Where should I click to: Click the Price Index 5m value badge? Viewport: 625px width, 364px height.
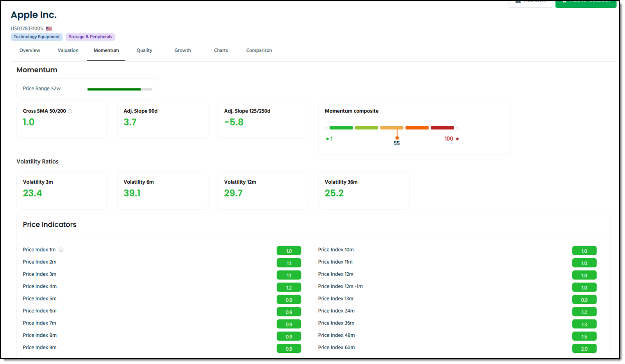pos(289,300)
